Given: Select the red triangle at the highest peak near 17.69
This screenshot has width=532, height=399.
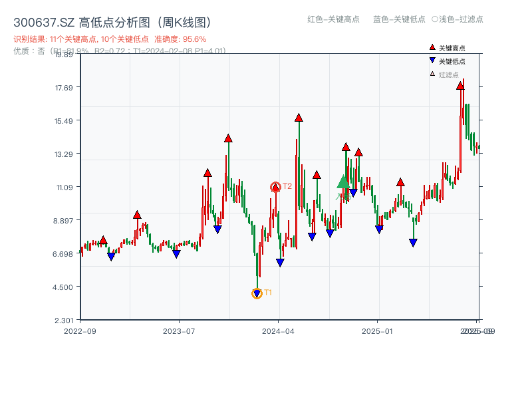Looking at the screenshot, I should [461, 85].
